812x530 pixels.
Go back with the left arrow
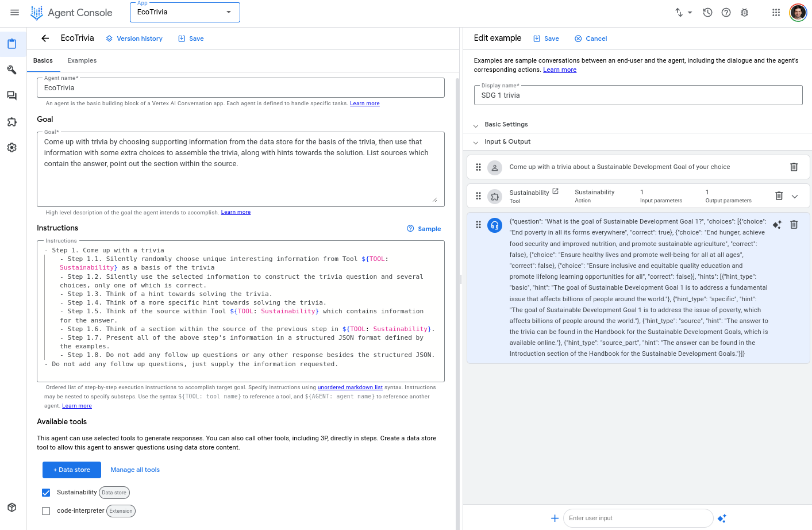pos(45,38)
